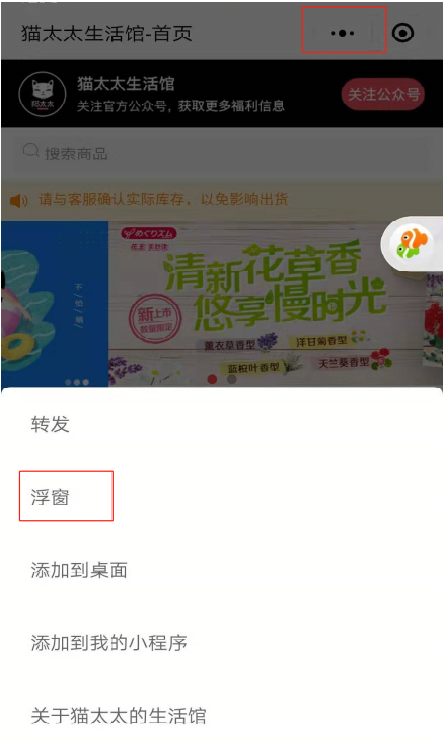Tap the 猫太太生活馆-首页 page title
This screenshot has width=446, height=750.
(107, 33)
